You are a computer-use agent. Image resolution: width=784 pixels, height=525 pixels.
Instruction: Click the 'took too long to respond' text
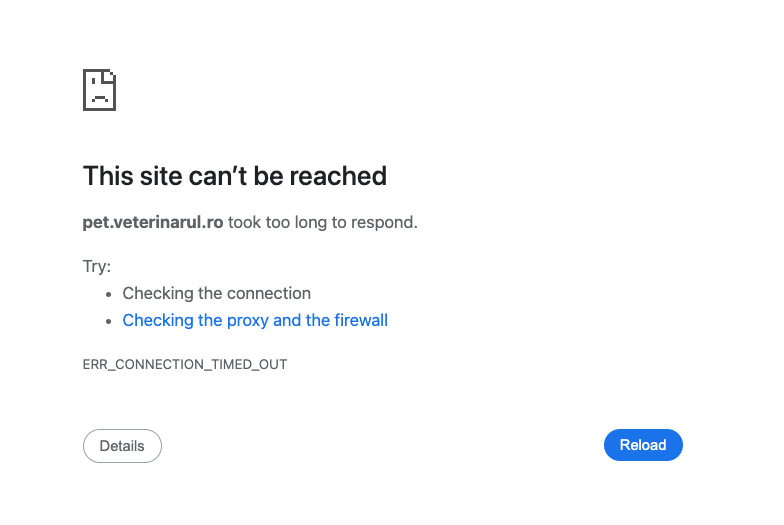[x=322, y=222]
